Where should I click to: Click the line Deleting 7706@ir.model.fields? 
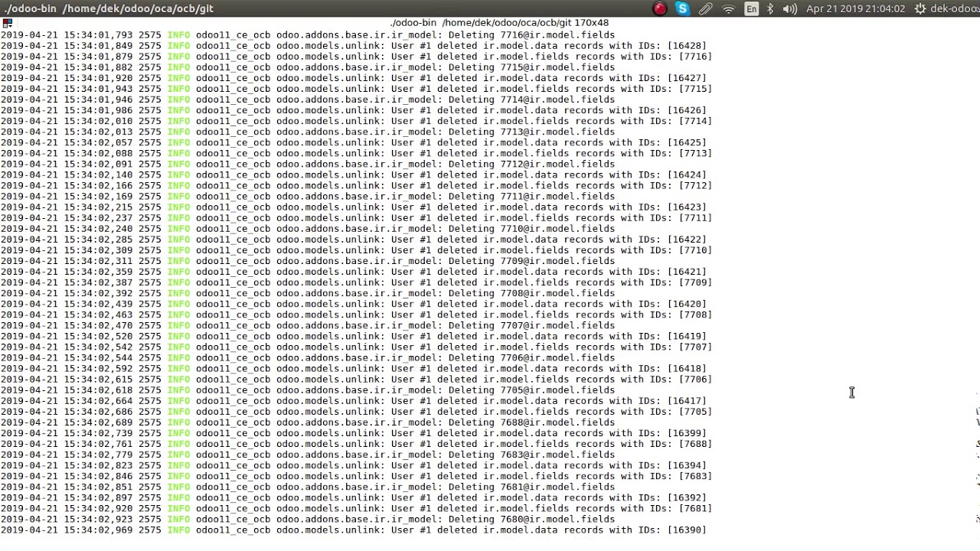click(531, 357)
